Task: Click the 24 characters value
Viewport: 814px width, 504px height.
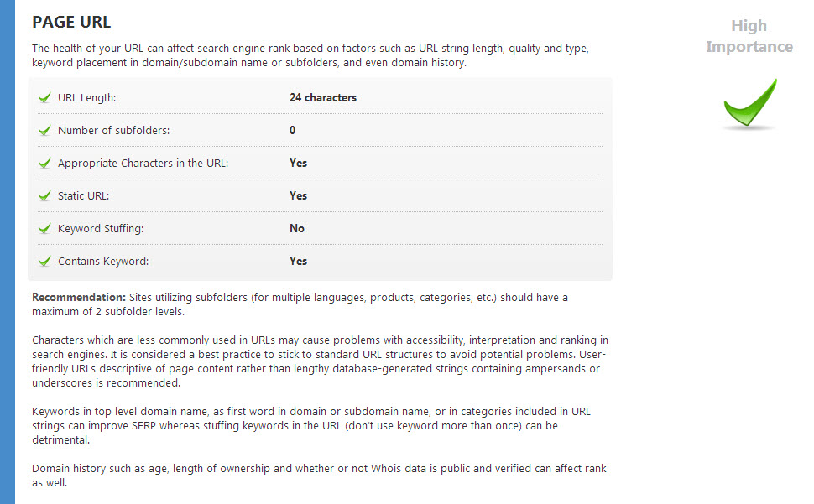Action: coord(323,98)
